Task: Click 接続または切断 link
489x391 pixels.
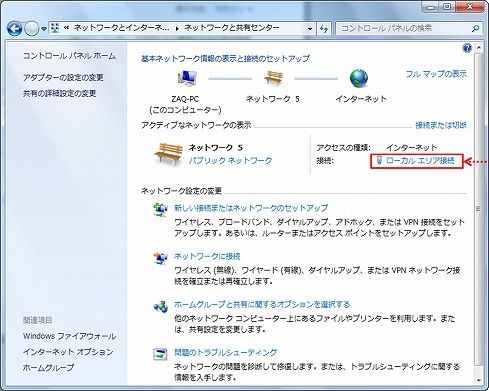Action: (441, 125)
